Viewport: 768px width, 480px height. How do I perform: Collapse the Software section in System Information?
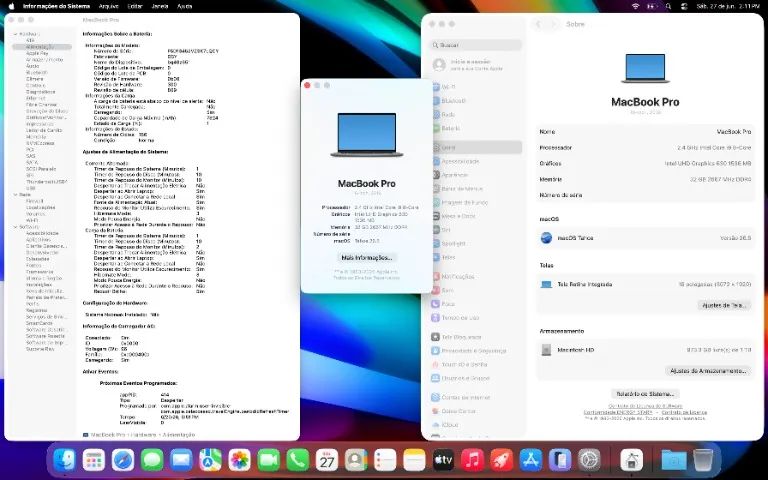pos(16,227)
